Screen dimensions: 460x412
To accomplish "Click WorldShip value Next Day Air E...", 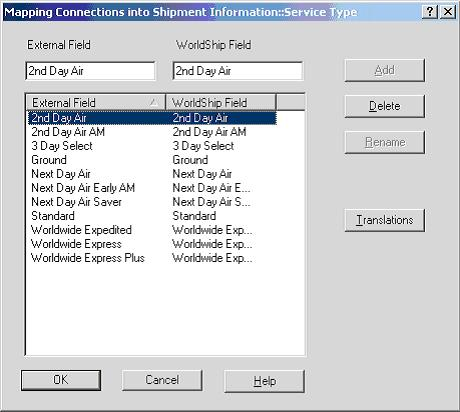I will [211, 188].
